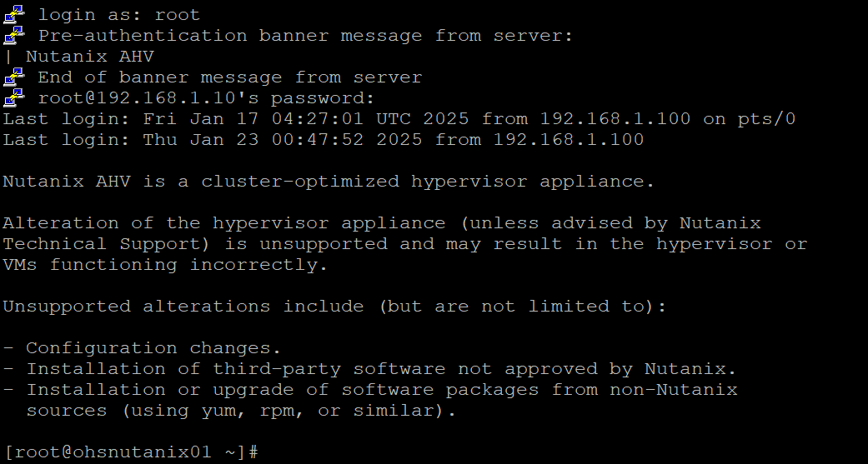Click the PuTTY icon beside the password prompt
This screenshot has width=868, height=464.
click(x=14, y=98)
